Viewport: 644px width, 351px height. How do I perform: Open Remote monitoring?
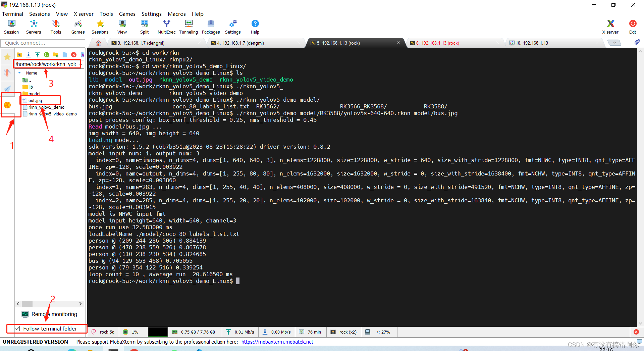[x=49, y=314]
